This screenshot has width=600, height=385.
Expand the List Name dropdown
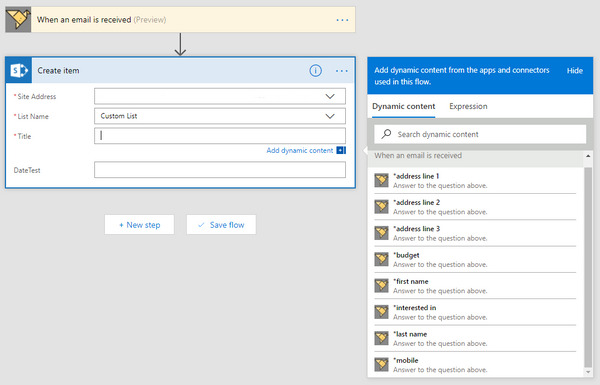click(x=330, y=116)
